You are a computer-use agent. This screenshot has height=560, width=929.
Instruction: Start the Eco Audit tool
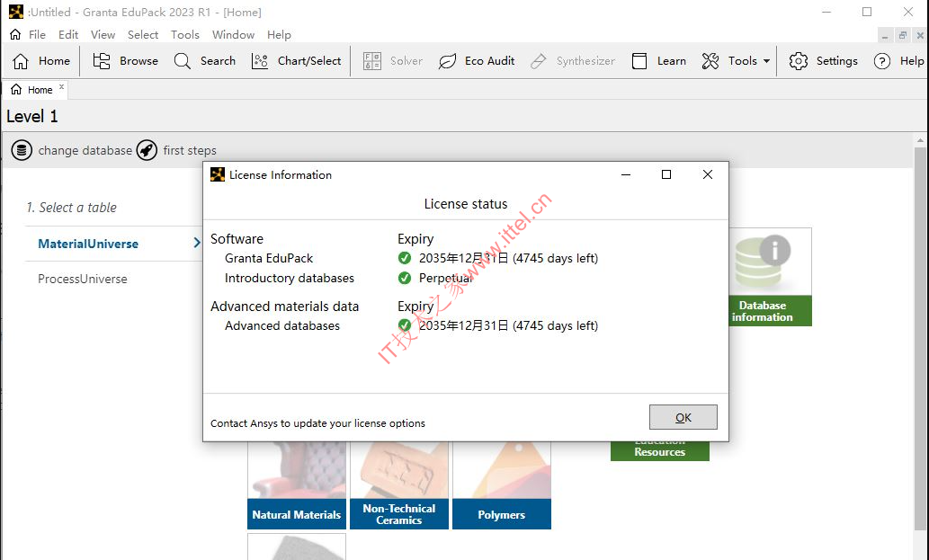[x=477, y=61]
